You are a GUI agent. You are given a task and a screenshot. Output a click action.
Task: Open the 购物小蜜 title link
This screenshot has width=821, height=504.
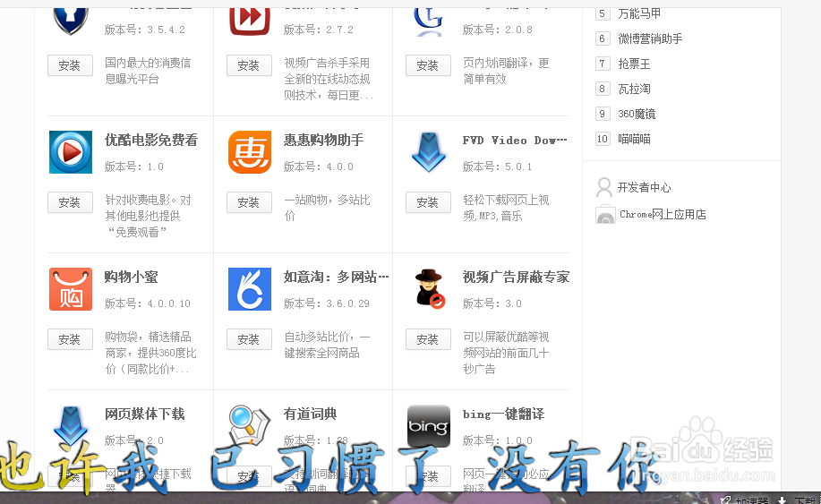[132, 278]
